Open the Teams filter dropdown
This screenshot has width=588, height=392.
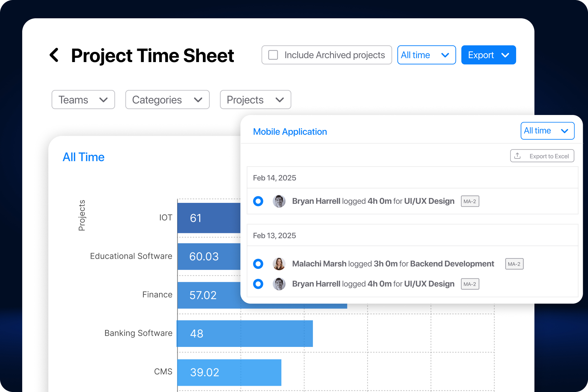83,100
